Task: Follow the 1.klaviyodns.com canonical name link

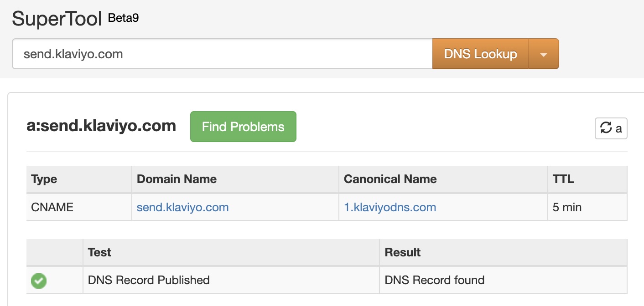Action: [x=390, y=208]
